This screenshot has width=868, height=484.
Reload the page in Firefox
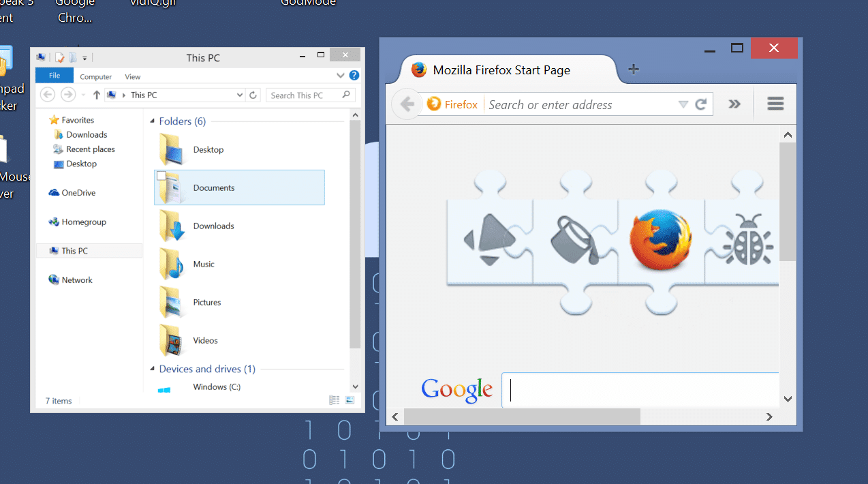[x=701, y=104]
